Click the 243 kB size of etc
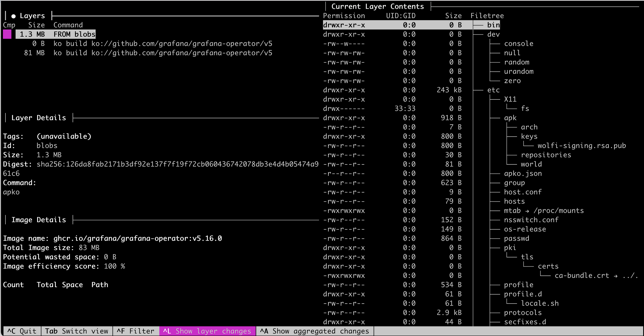644x336 pixels. click(x=449, y=90)
